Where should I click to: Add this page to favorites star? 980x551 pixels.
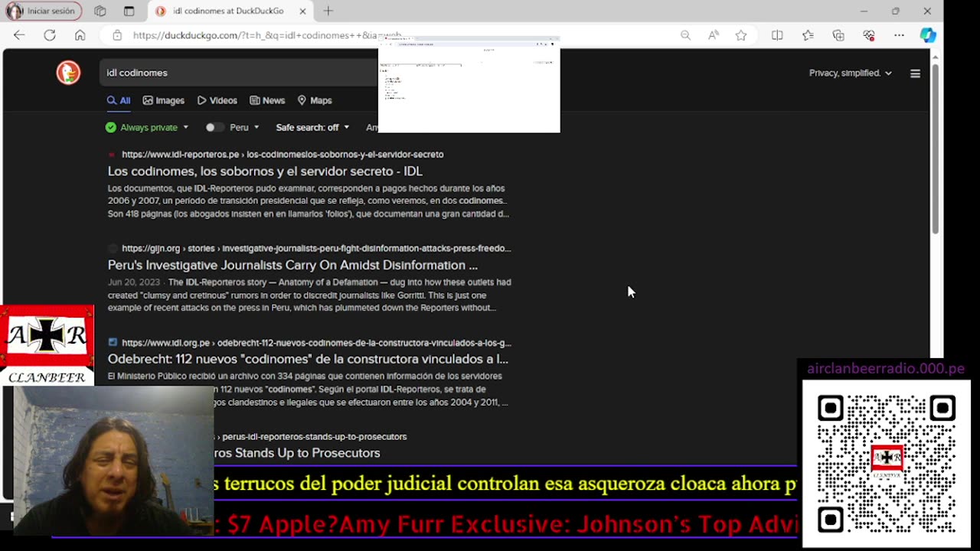741,35
